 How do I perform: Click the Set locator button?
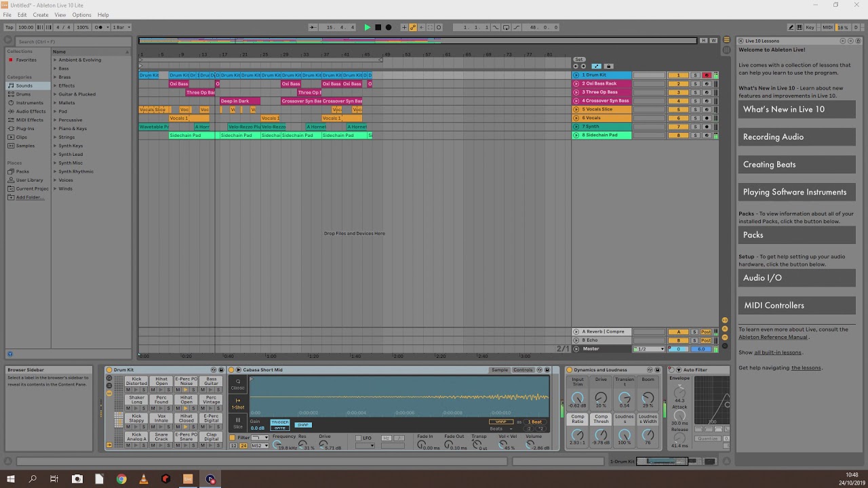tap(578, 60)
